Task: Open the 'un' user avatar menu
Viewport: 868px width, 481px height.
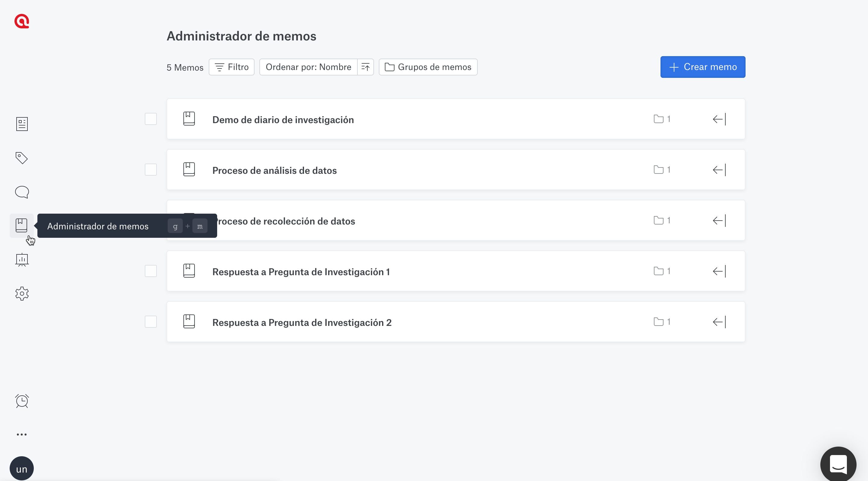Action: 22,469
